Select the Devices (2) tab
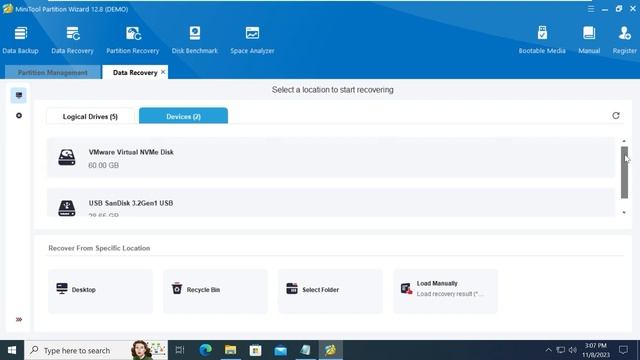The width and height of the screenshot is (640, 360). pos(183,116)
